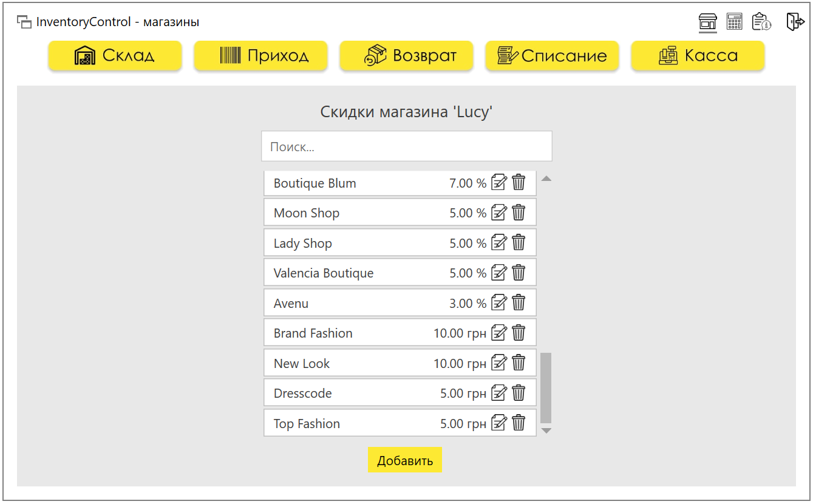Image resolution: width=813 pixels, height=504 pixels.
Task: Edit the Boutique Blum discount
Action: (x=498, y=182)
